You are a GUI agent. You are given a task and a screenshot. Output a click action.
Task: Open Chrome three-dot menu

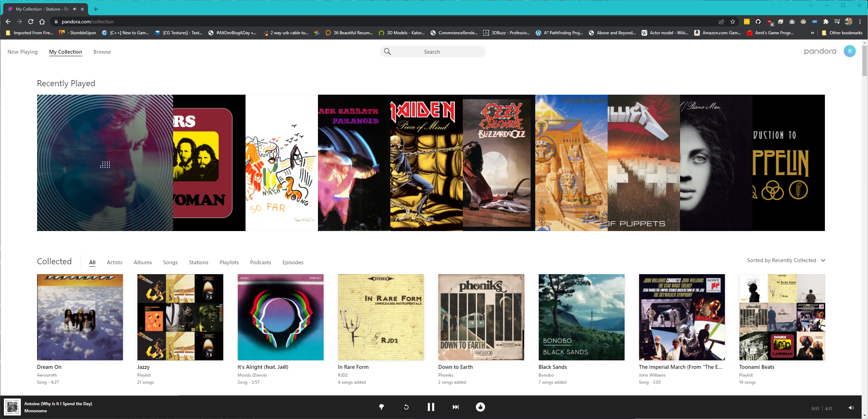(x=860, y=22)
